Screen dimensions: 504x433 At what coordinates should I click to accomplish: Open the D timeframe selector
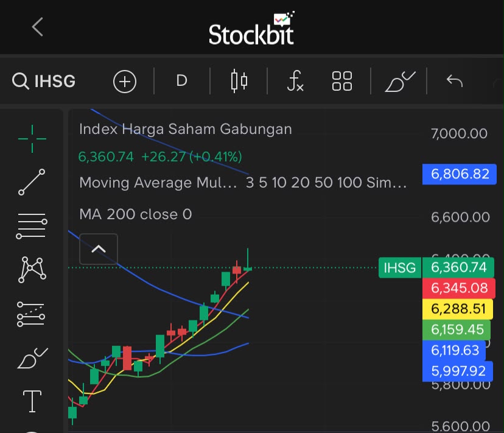click(x=181, y=81)
